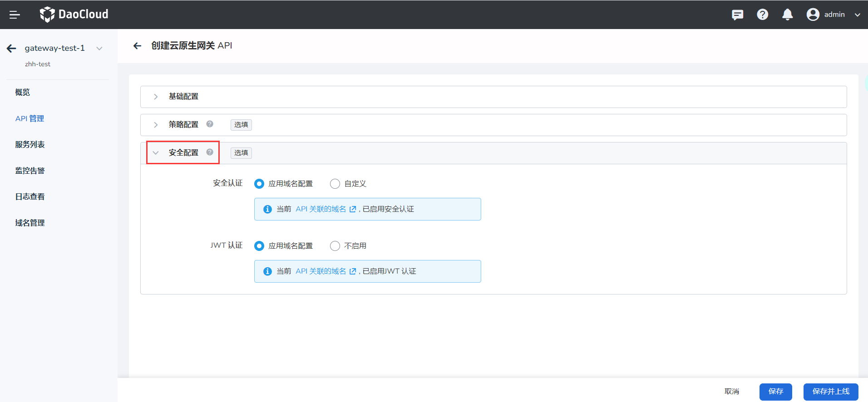Select 应用域名配置 for 安全认证
The height and width of the screenshot is (402, 868).
(x=259, y=184)
